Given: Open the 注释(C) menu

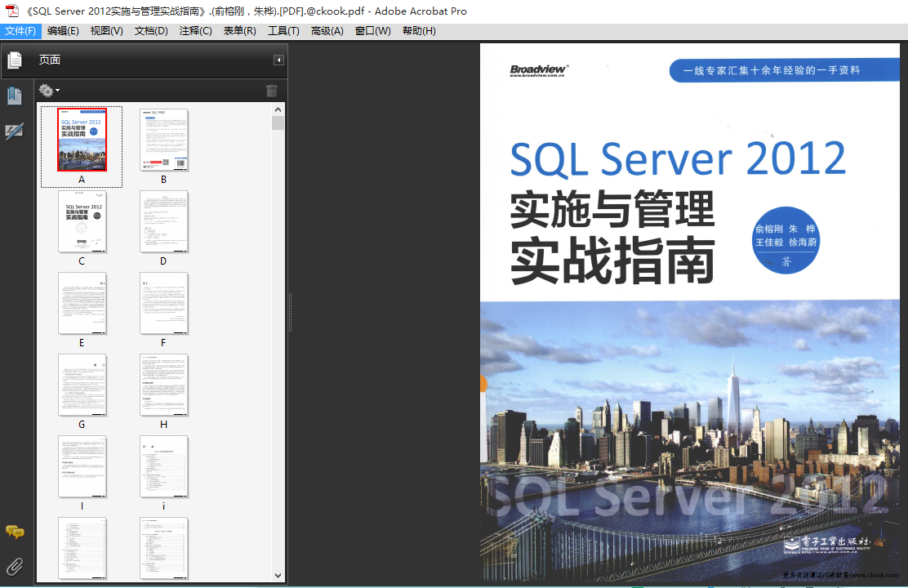Looking at the screenshot, I should pyautogui.click(x=195, y=31).
